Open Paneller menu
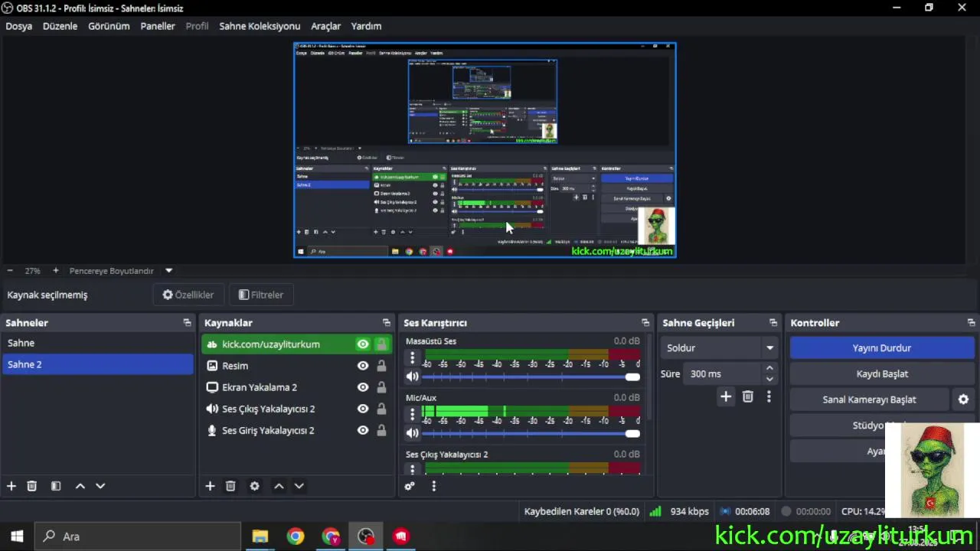Image resolution: width=980 pixels, height=551 pixels. 158,26
